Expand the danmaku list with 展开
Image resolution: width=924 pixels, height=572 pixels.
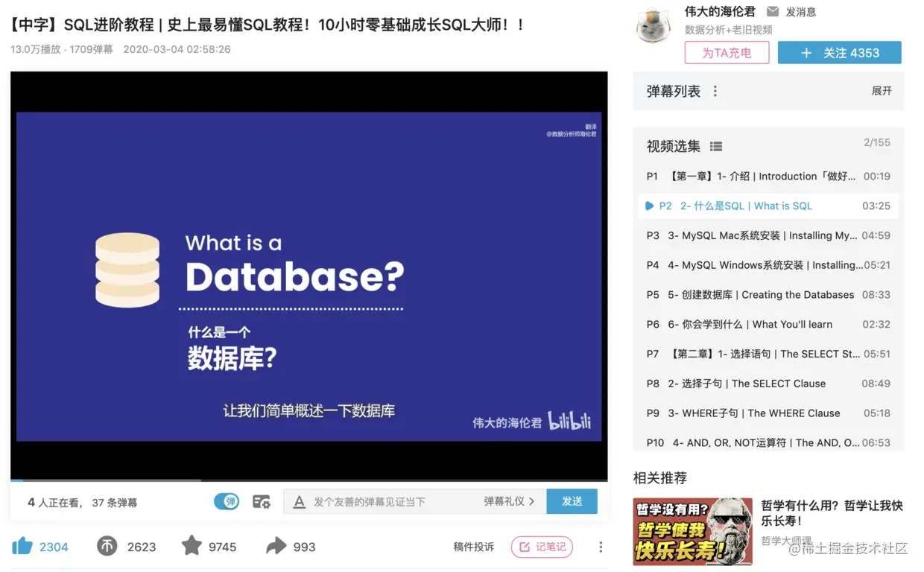click(882, 91)
